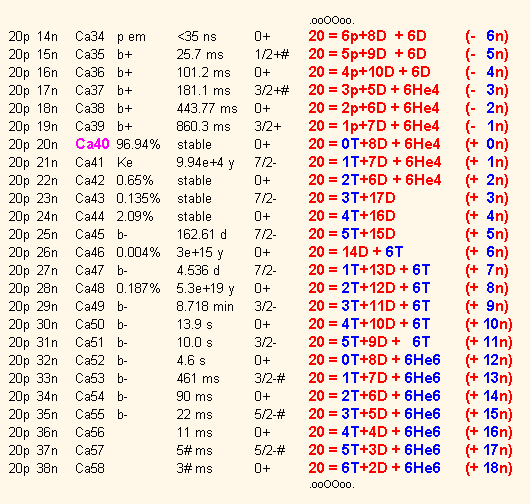Viewport: 530px width, 504px height.
Task: Select the 9.94e+4 y half-life value
Action: tap(205, 163)
